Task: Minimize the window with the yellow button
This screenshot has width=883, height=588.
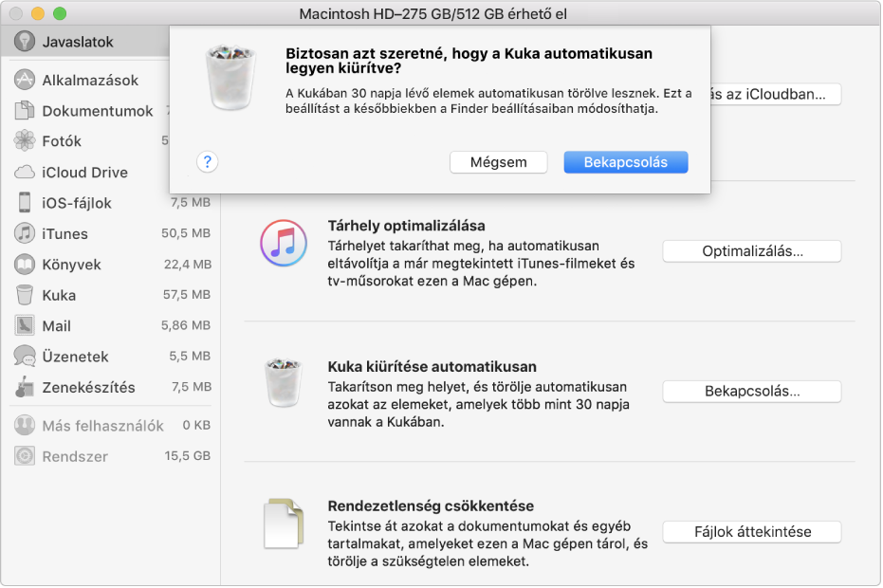Action: point(38,13)
